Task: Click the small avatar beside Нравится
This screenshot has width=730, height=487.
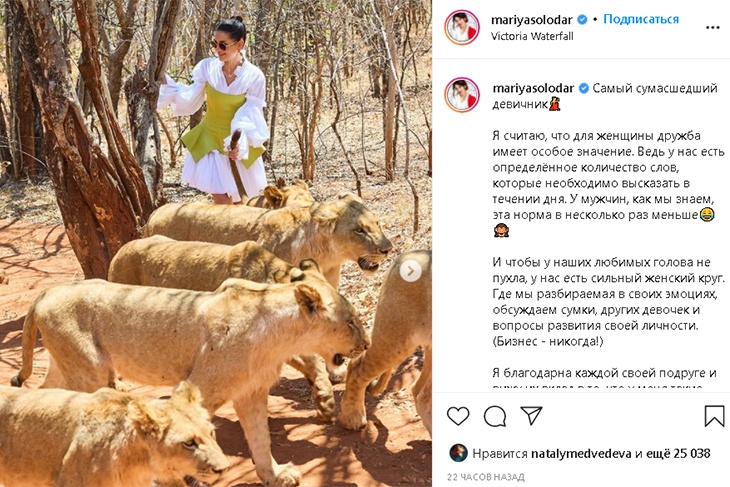Action: tap(458, 453)
